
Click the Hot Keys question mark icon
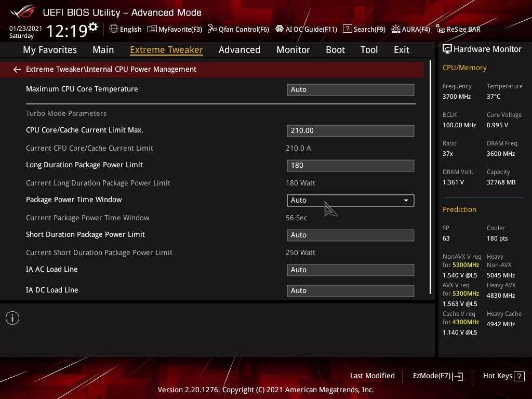coord(519,376)
